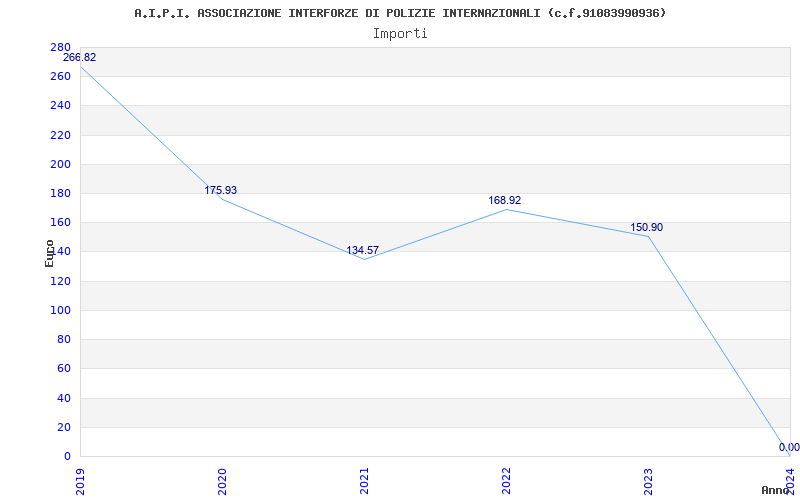The image size is (800, 500).
Task: Click the 2024 x-axis label
Action: [790, 482]
